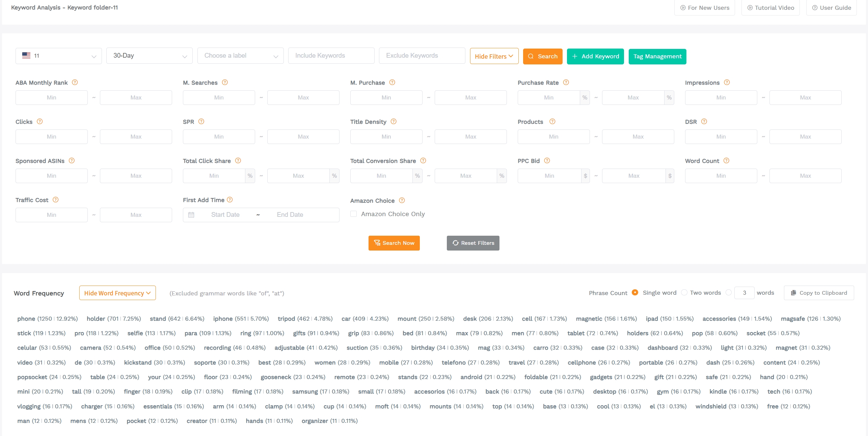Screen dimensions: 868x436
Task: Click the Include Keywords input field
Action: tap(331, 55)
